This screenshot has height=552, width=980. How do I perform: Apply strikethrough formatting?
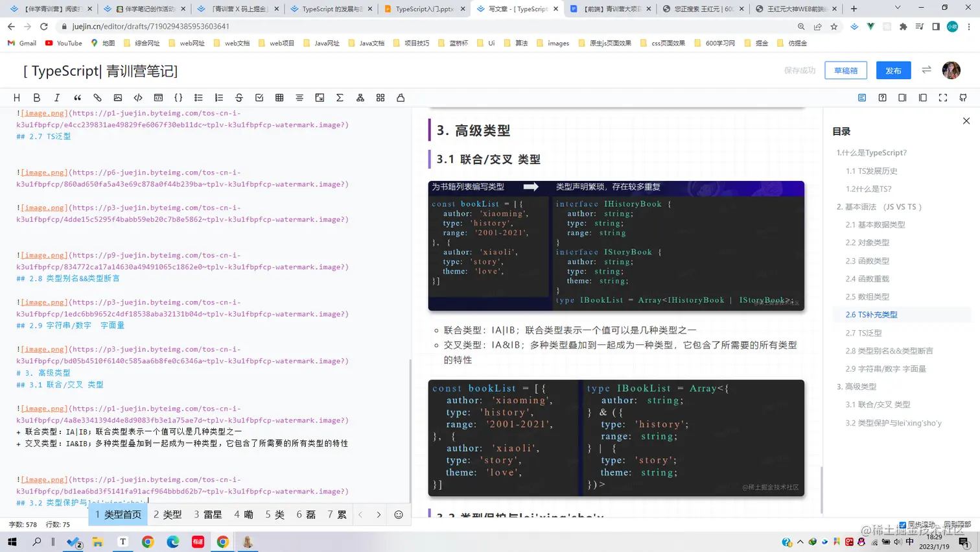point(239,98)
